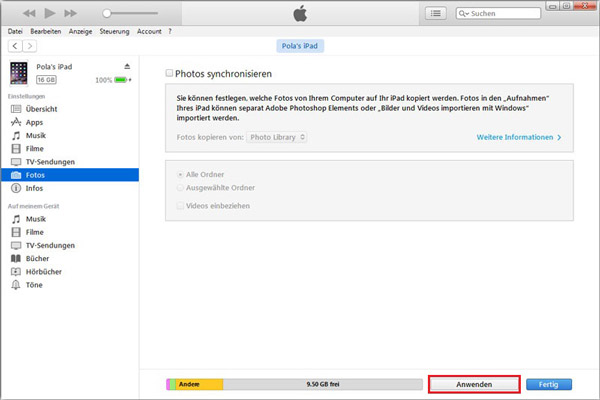Select the Alle Ordner radio button
600x400 pixels.
pyautogui.click(x=180, y=172)
